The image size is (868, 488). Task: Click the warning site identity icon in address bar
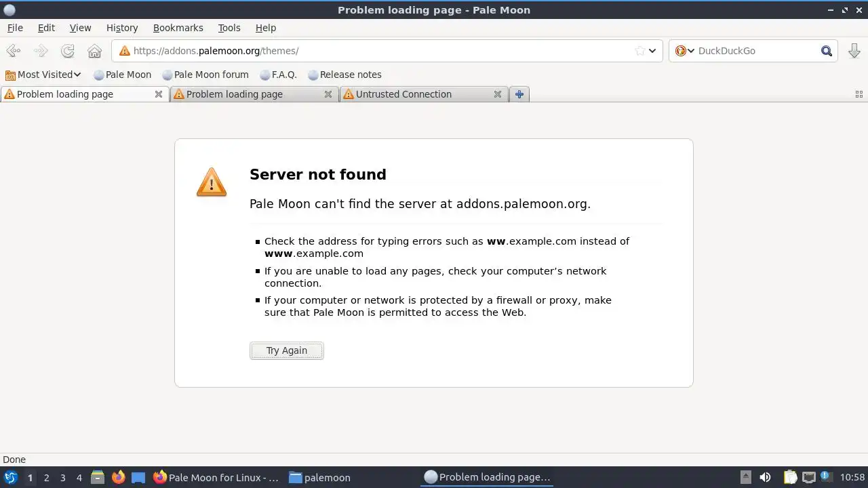[124, 51]
